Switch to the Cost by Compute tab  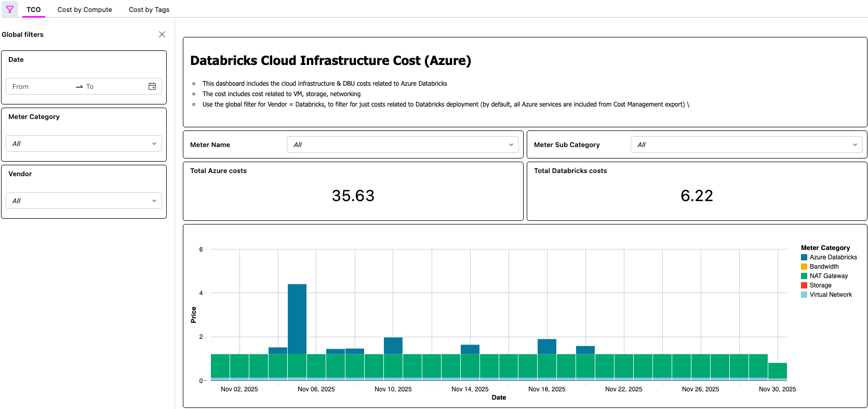[x=85, y=9]
